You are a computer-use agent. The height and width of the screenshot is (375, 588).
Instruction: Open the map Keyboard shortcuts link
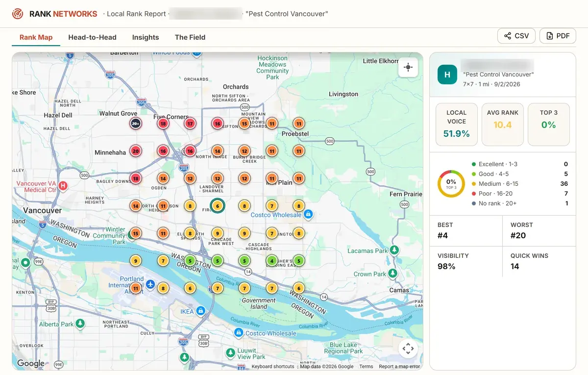point(273,367)
